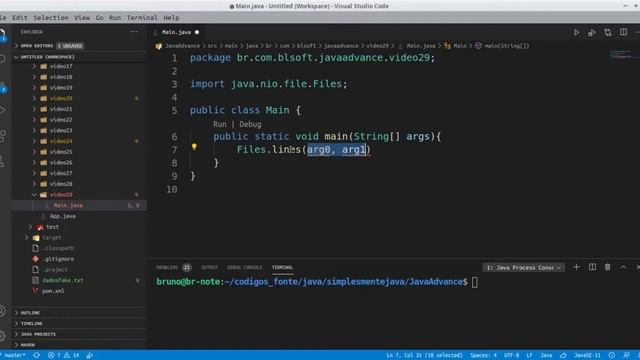Click Run code lens above main

[220, 124]
